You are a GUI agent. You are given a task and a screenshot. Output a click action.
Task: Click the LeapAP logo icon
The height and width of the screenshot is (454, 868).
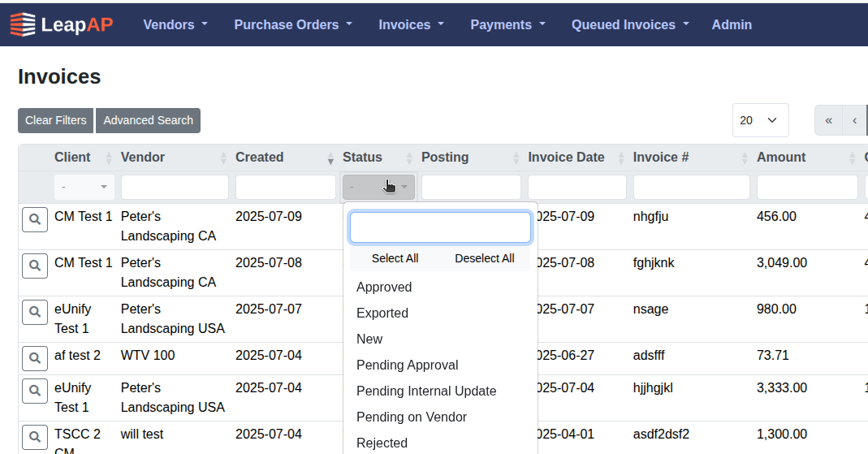coord(23,24)
